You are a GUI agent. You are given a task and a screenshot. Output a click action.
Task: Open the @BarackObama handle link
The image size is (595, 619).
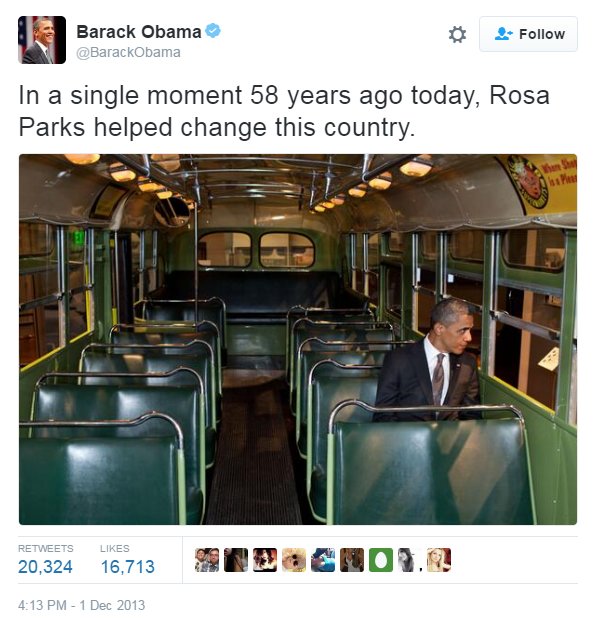[128, 53]
